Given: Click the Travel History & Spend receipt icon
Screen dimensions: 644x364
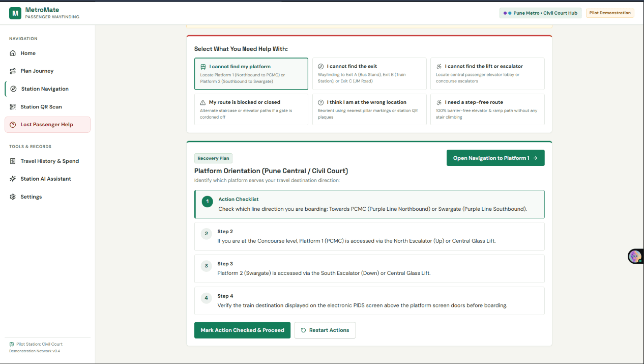Looking at the screenshot, I should coord(13,161).
